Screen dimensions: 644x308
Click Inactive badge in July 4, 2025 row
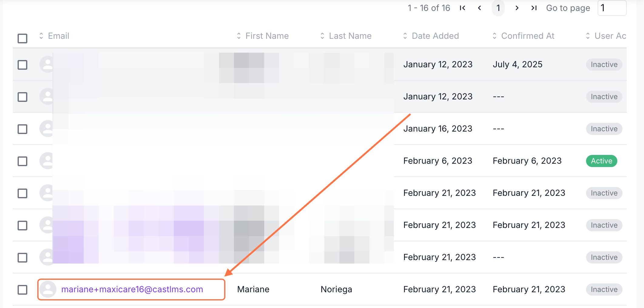coord(604,65)
